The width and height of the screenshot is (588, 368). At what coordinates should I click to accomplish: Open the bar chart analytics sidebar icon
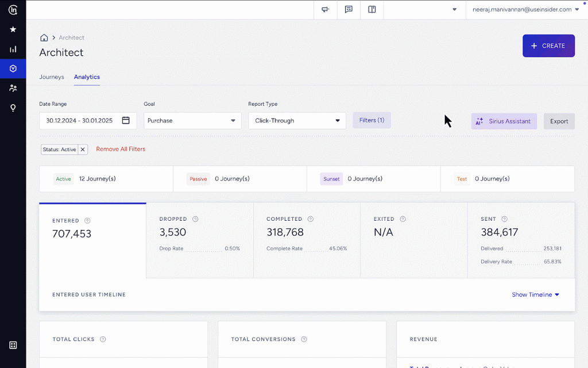pyautogui.click(x=13, y=49)
